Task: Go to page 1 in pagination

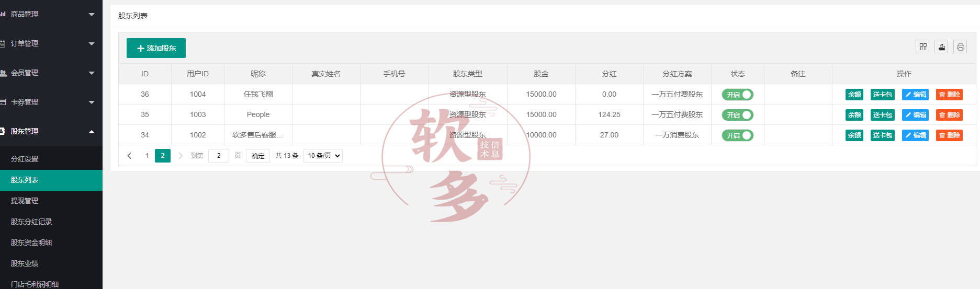Action: [x=147, y=156]
